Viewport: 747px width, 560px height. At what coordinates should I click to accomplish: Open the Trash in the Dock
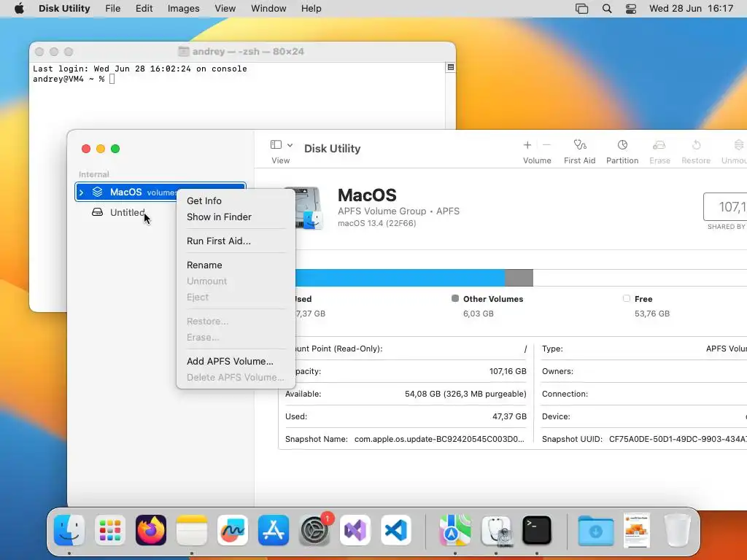point(678,530)
